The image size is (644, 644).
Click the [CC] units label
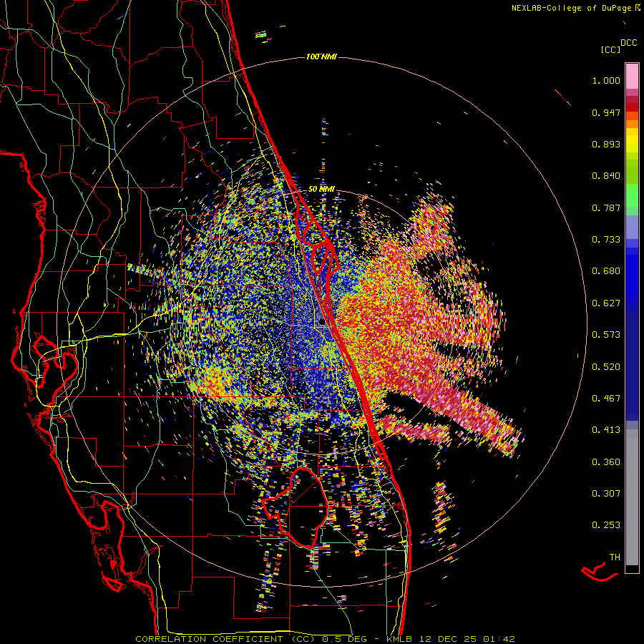click(610, 49)
